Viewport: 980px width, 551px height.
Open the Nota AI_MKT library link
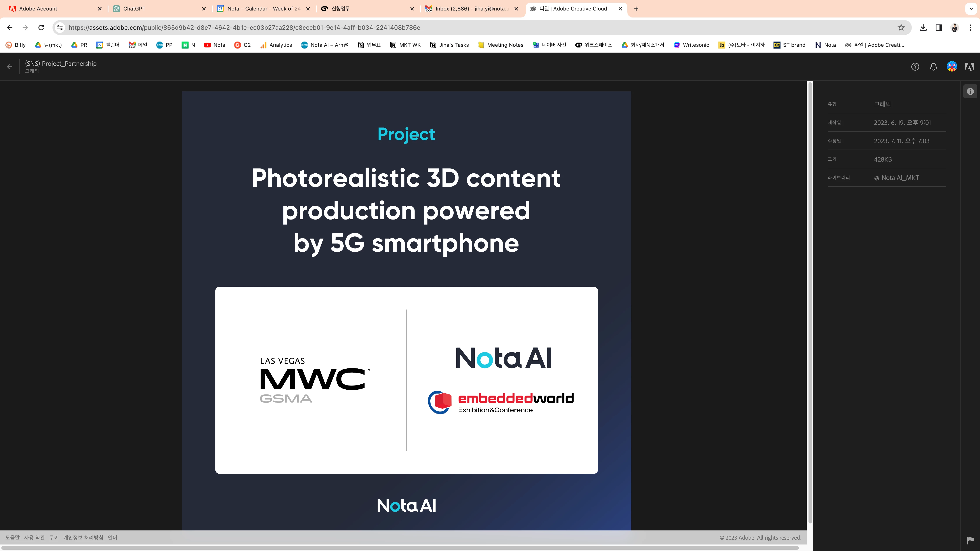(900, 178)
